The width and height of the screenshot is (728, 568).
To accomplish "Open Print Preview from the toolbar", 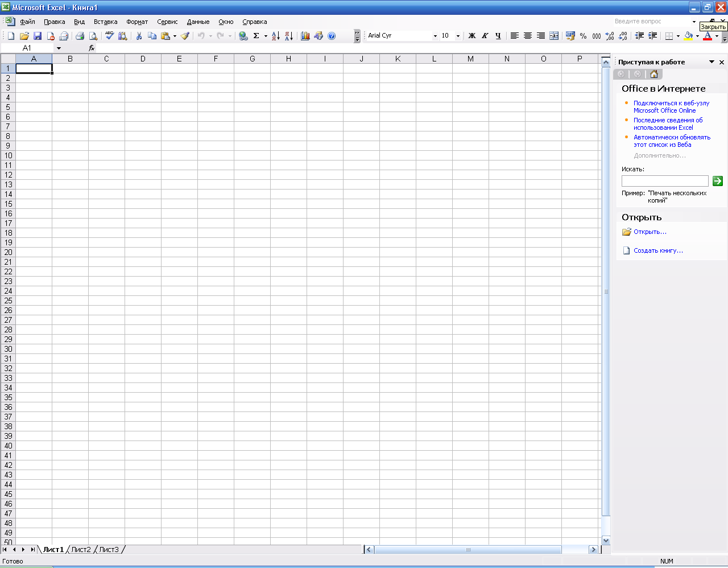I will (93, 36).
